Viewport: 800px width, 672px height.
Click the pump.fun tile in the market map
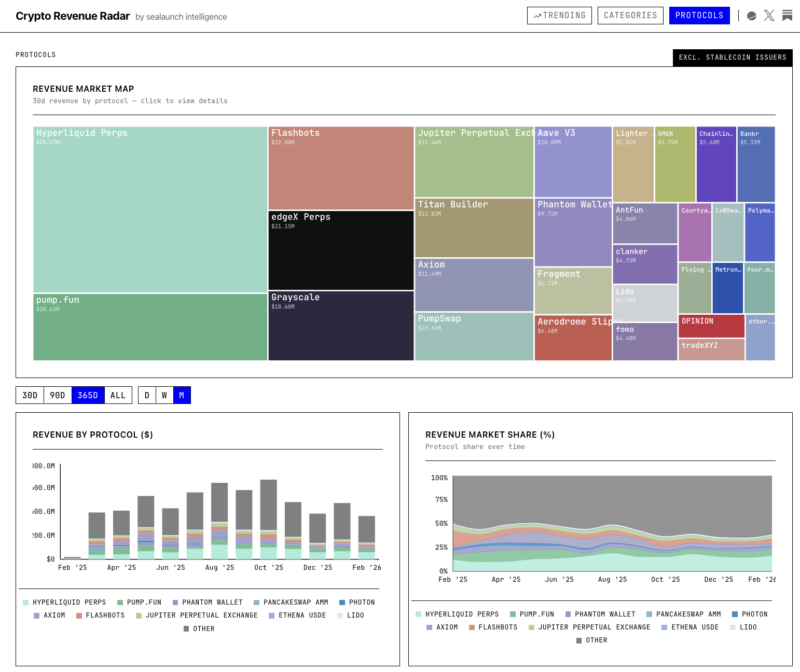pyautogui.click(x=150, y=327)
